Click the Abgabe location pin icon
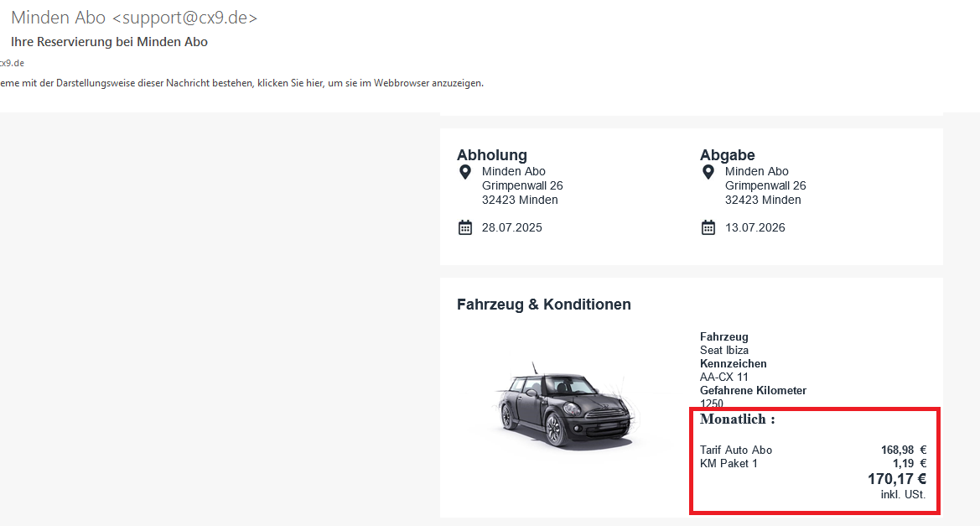This screenshot has height=526, width=980. [708, 172]
